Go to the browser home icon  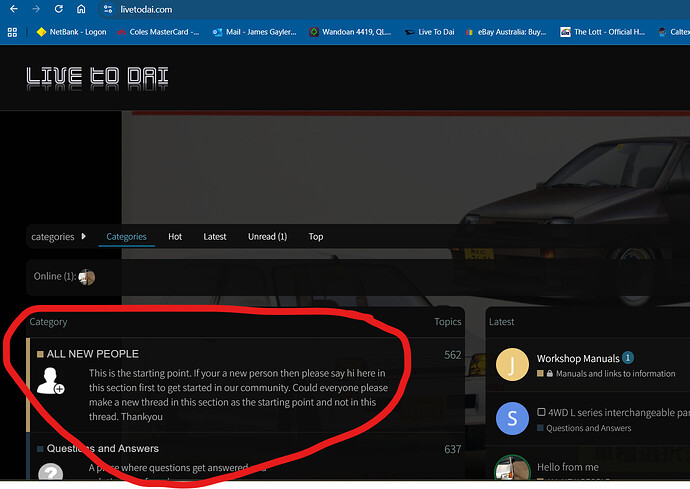pyautogui.click(x=81, y=9)
